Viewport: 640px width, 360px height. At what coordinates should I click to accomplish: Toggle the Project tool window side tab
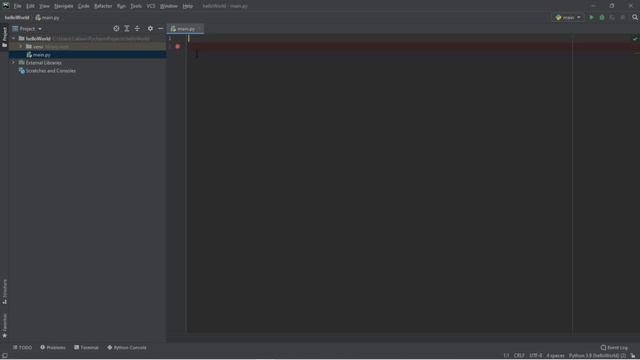click(4, 37)
